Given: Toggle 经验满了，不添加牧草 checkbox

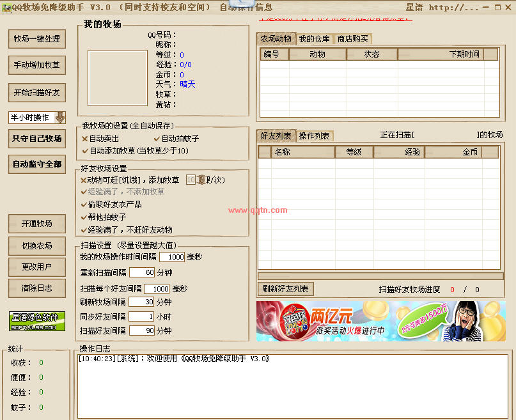Looking at the screenshot, I should [x=84, y=192].
